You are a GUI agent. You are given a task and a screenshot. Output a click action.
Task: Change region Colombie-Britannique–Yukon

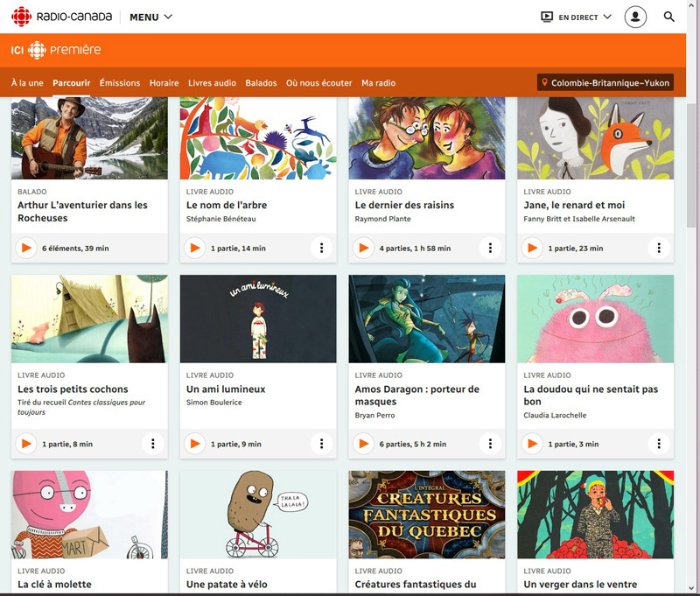pyautogui.click(x=605, y=83)
